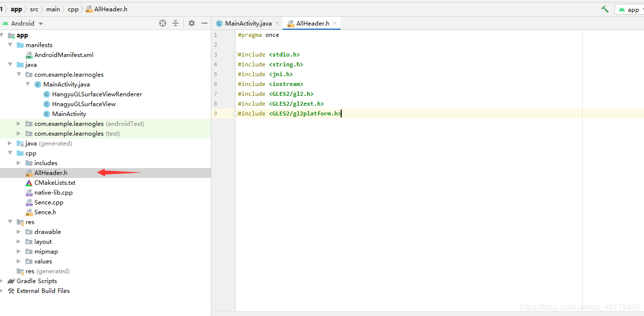Expand the layout folder

point(19,241)
